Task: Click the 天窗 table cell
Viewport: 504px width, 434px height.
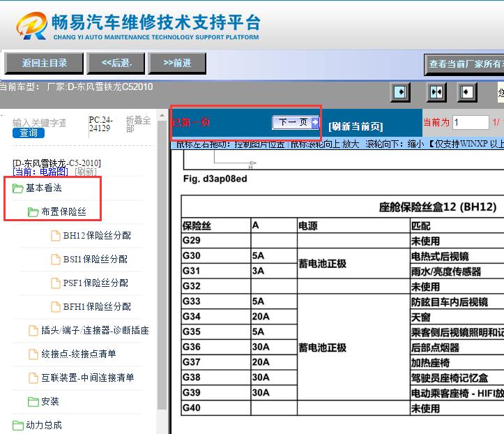Action: tap(457, 317)
